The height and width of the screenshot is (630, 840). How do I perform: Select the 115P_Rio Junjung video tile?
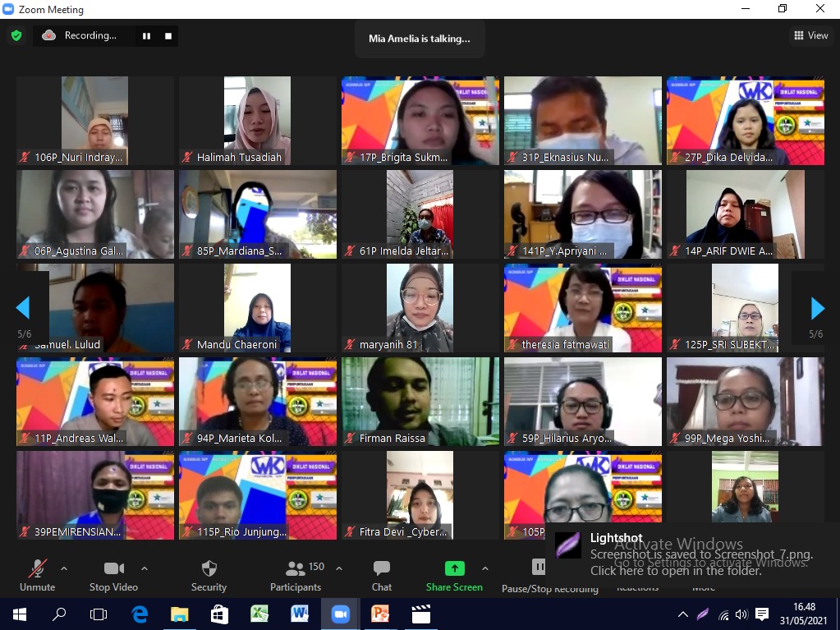coord(258,495)
